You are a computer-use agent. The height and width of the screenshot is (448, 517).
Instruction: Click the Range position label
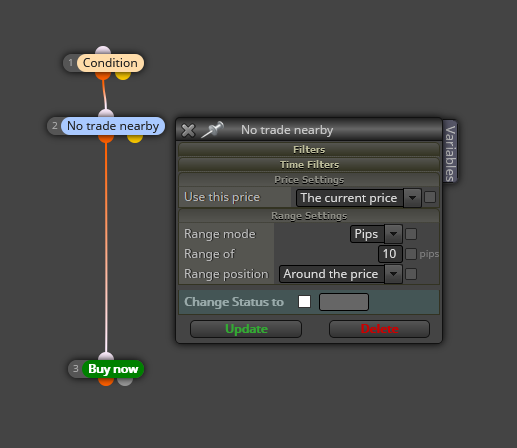point(226,274)
